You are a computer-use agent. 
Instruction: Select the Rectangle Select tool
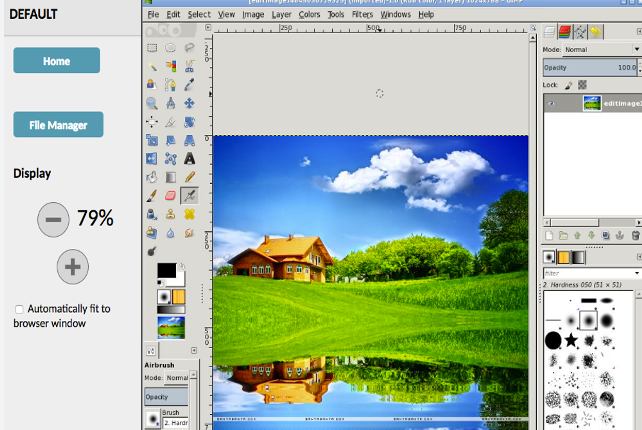tap(152, 48)
